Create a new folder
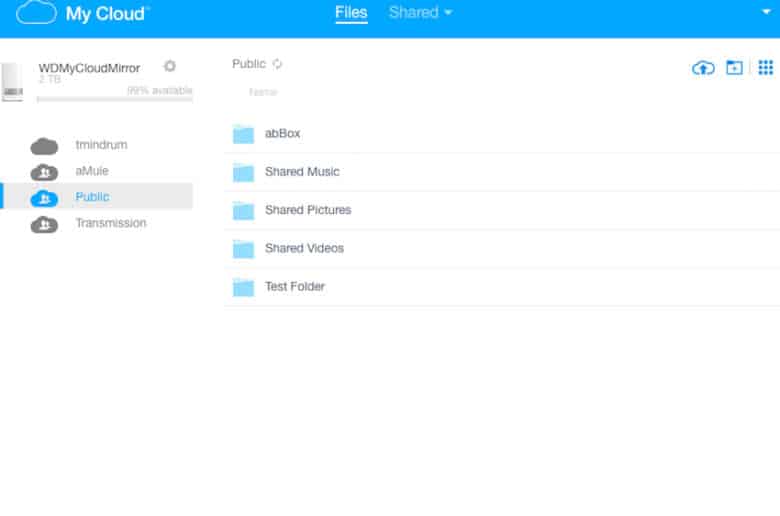The image size is (780, 516). 734,67
